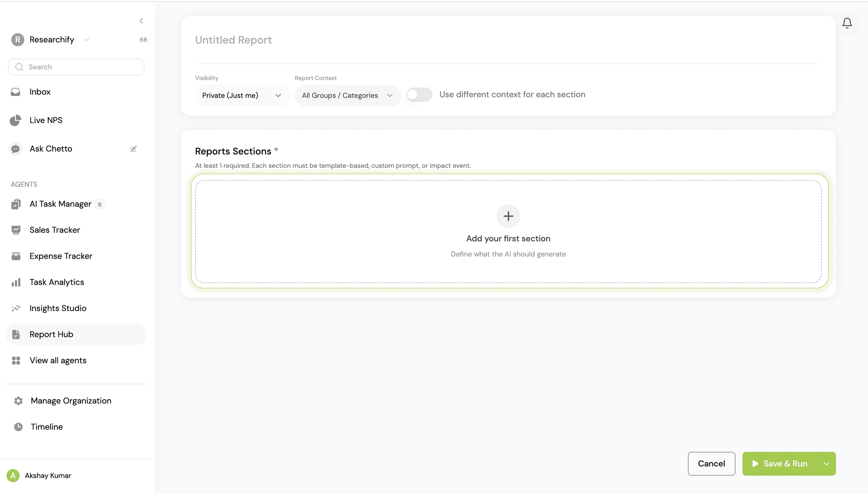Open Inbox from the sidebar

40,92
